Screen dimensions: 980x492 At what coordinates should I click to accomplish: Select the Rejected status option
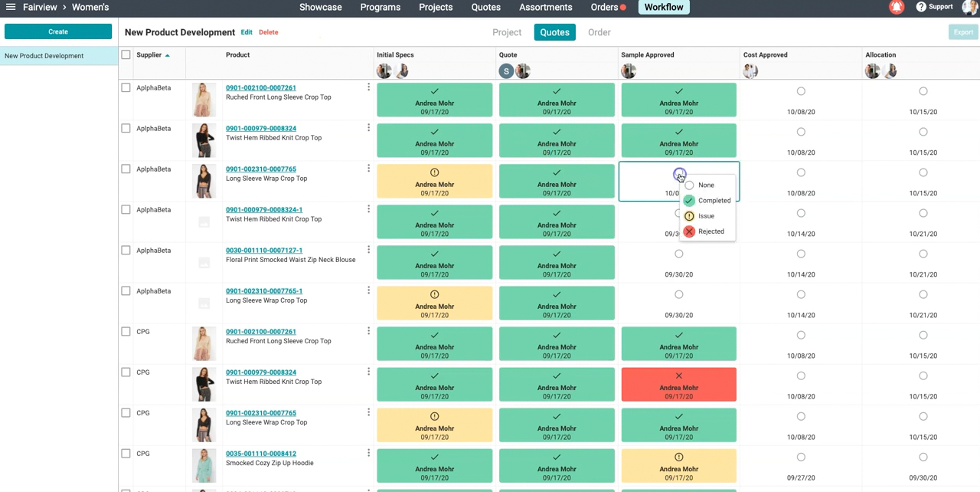pos(710,231)
